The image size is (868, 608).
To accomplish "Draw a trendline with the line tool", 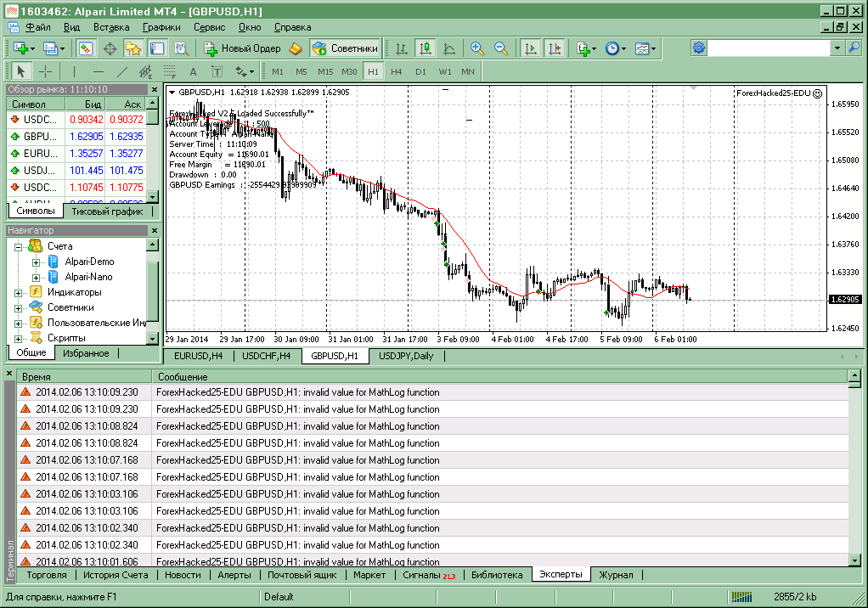I will click(x=121, y=71).
